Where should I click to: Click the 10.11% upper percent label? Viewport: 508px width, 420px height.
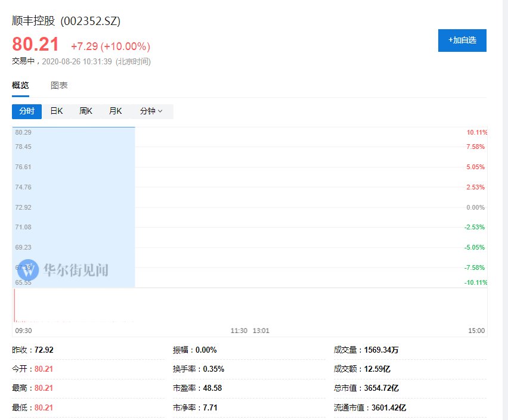[477, 132]
